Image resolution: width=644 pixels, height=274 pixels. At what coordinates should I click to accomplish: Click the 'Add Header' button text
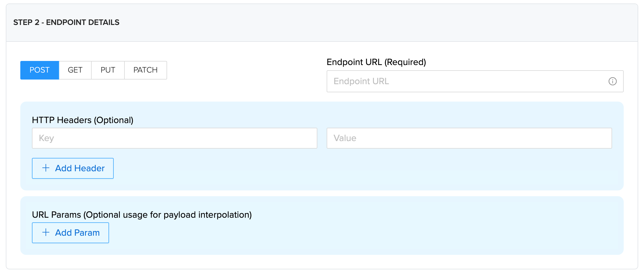pos(80,168)
